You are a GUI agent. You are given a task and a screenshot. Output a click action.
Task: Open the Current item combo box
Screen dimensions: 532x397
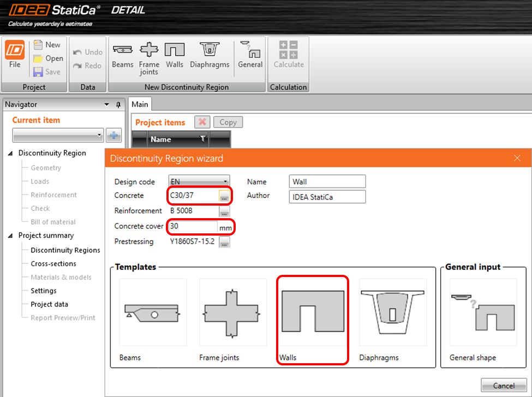(x=58, y=135)
